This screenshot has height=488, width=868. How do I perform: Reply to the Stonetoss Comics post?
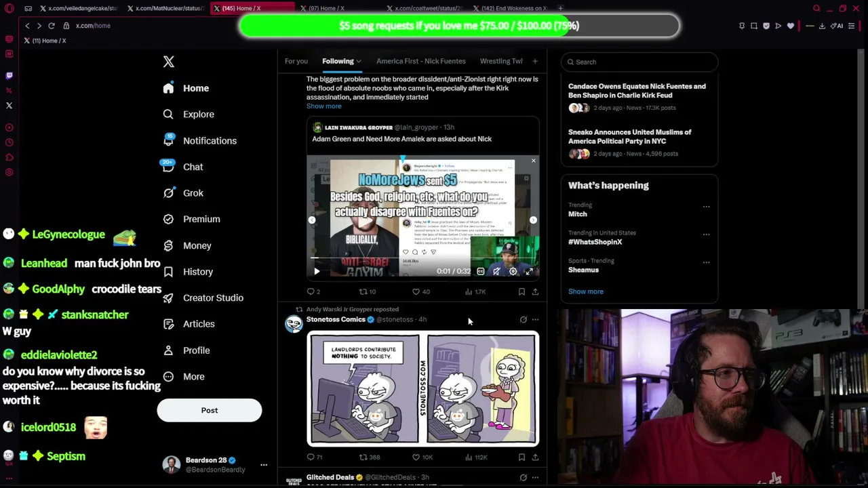[x=314, y=457]
